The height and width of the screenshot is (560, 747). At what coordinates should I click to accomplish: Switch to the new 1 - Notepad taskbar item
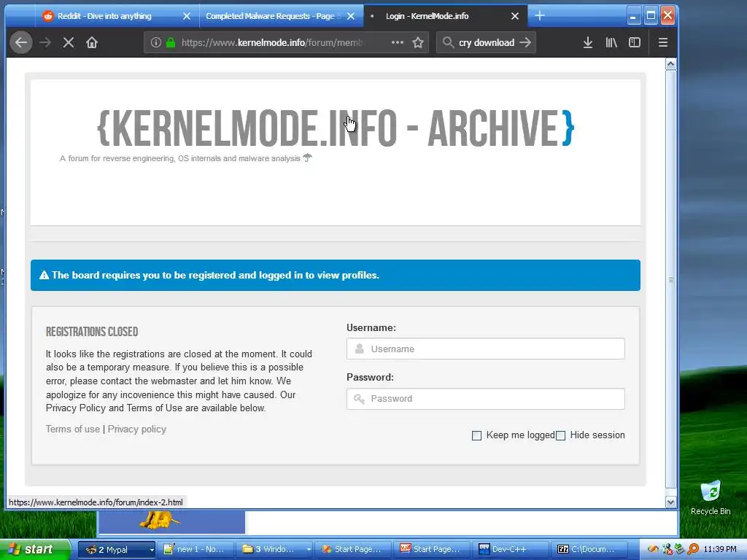195,549
